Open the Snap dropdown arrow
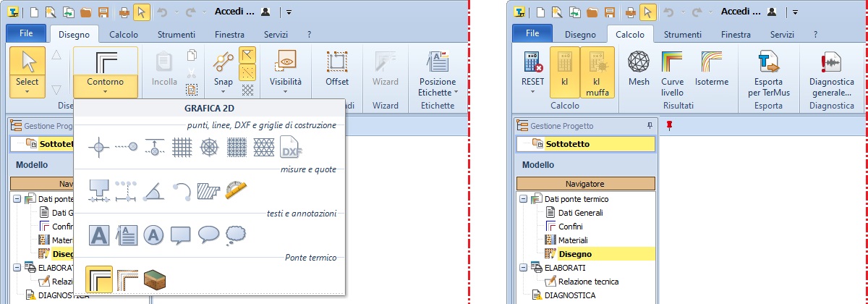Viewport: 868px width, 304px height. pyautogui.click(x=222, y=91)
